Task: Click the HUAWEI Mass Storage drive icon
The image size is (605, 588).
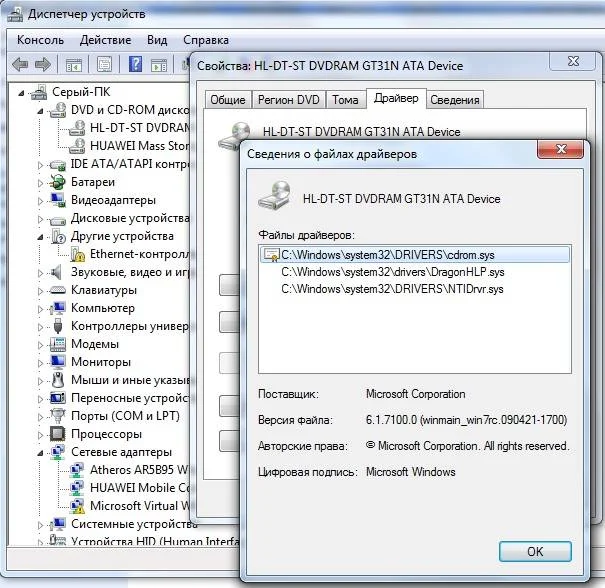Action: [77, 146]
